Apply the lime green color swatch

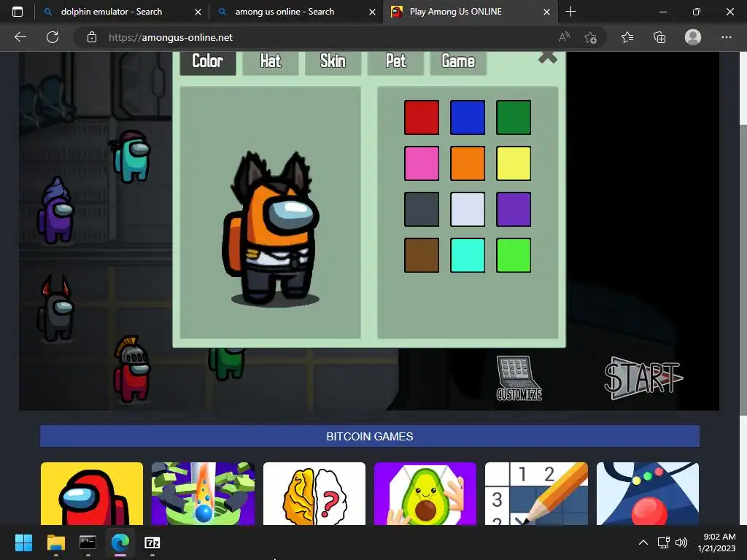coord(514,255)
